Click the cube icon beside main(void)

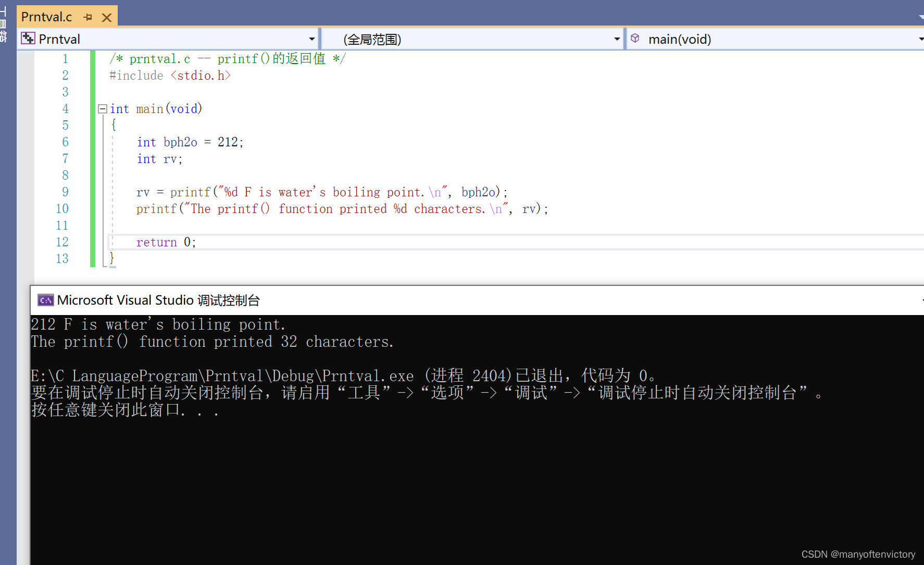(635, 38)
